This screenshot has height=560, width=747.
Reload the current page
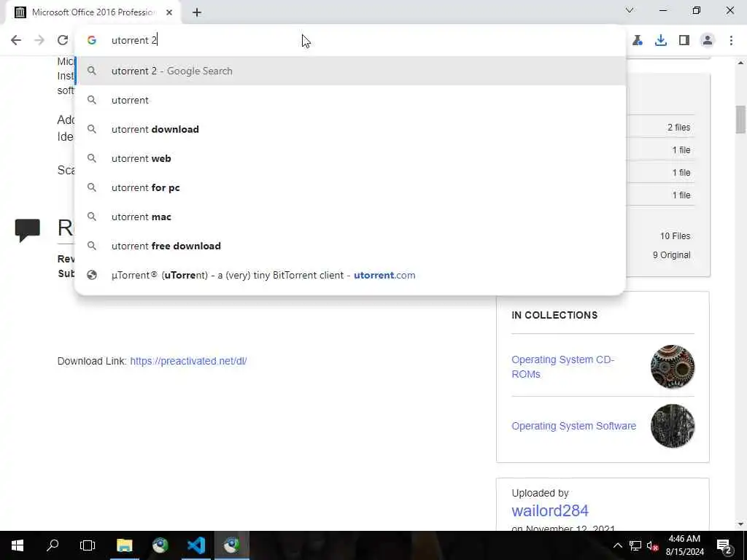(63, 40)
